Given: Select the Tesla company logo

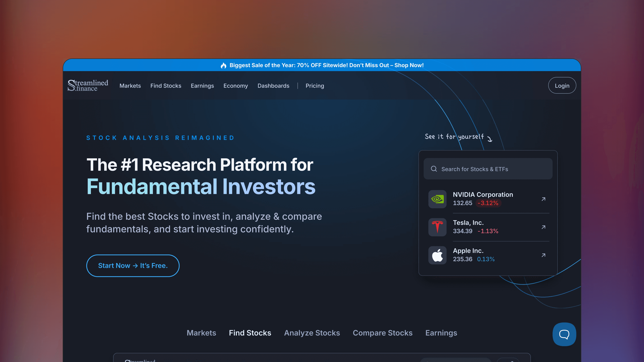Looking at the screenshot, I should coord(437,227).
